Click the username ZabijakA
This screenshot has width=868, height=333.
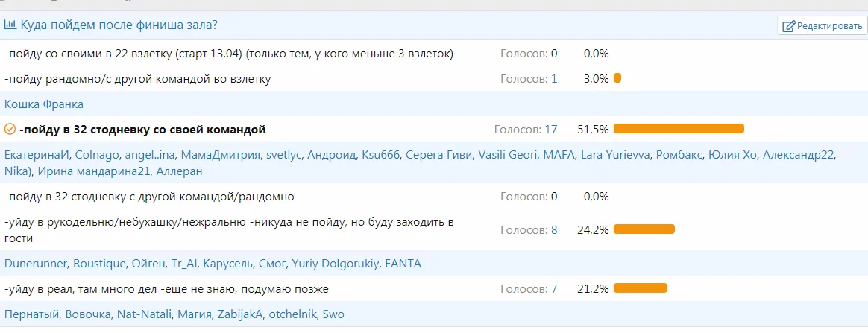click(x=239, y=314)
